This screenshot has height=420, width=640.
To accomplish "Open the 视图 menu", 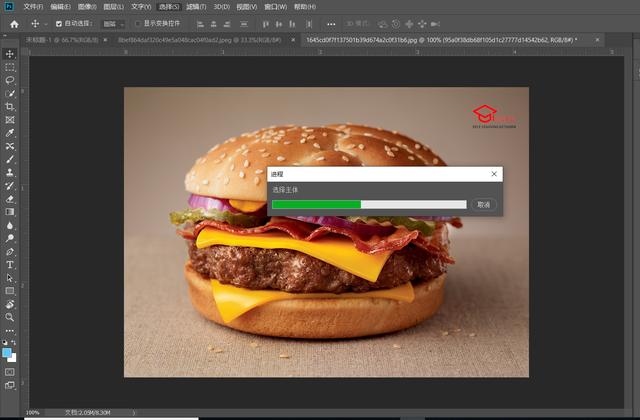I will pos(247,7).
